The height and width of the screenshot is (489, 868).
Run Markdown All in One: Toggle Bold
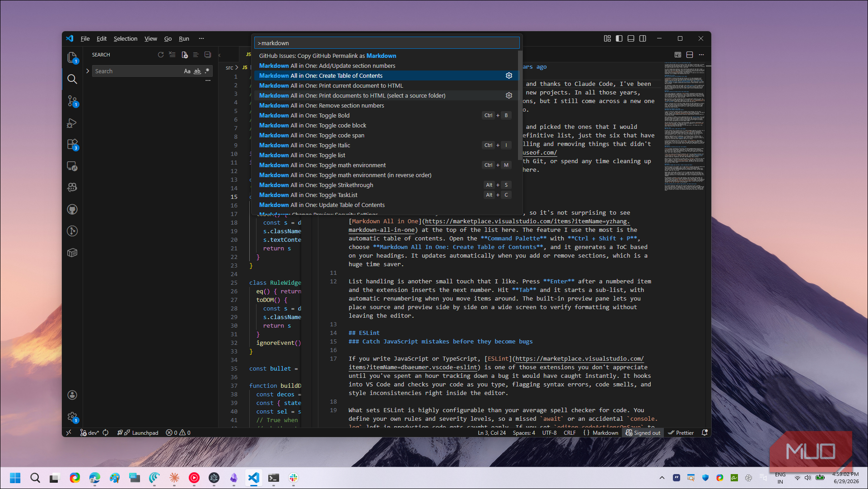(x=386, y=115)
